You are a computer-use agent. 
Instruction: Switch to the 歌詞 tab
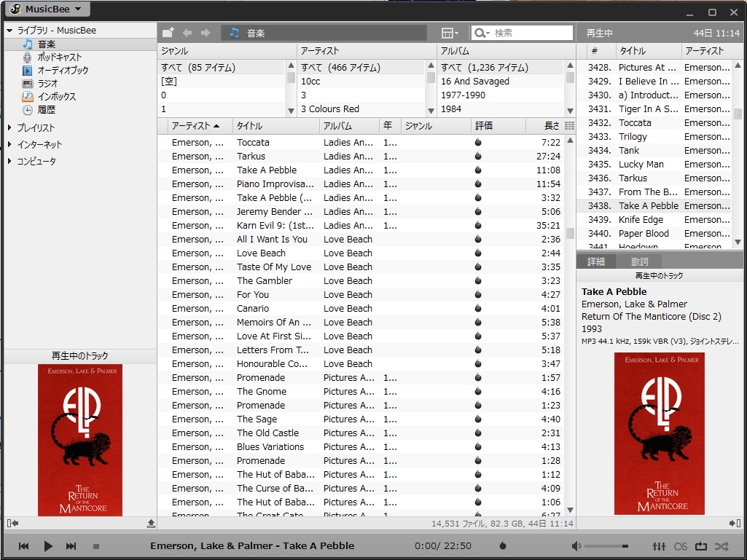coord(639,261)
